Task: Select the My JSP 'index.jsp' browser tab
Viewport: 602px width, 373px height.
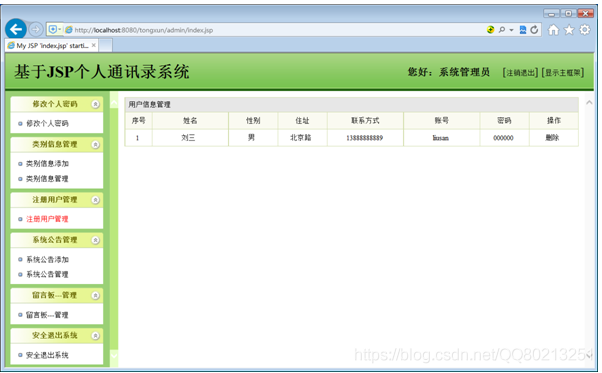Action: coord(52,46)
